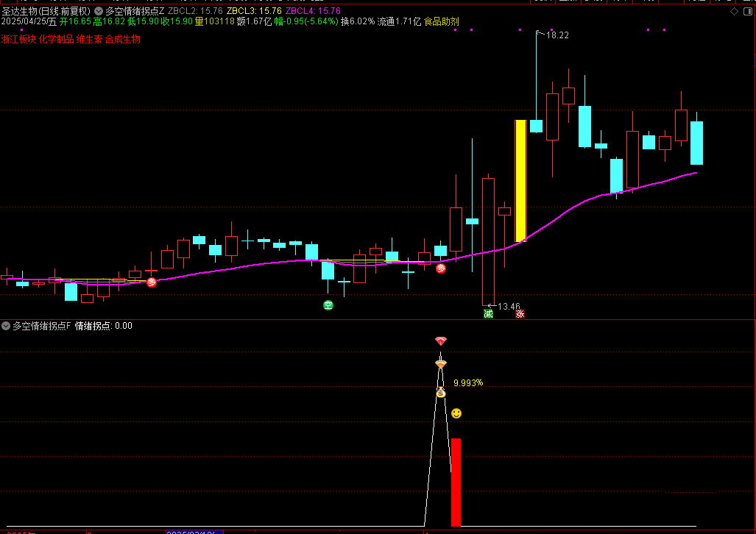The height and width of the screenshot is (534, 756).
Task: Click the yellow smiley face icon
Action: click(x=456, y=413)
